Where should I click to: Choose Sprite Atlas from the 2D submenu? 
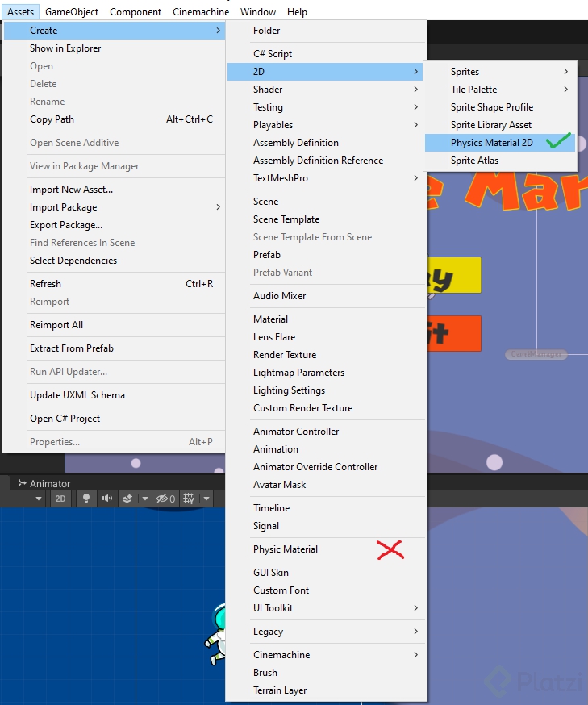[x=500, y=161]
